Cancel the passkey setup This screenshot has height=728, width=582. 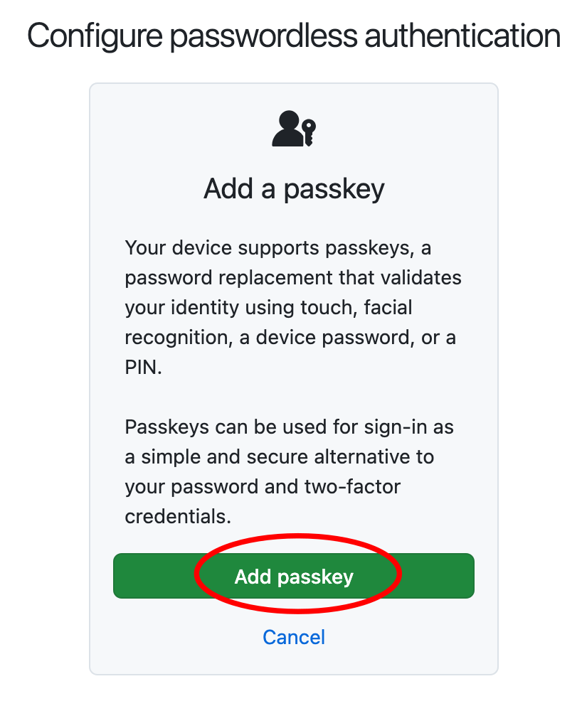[x=294, y=637]
